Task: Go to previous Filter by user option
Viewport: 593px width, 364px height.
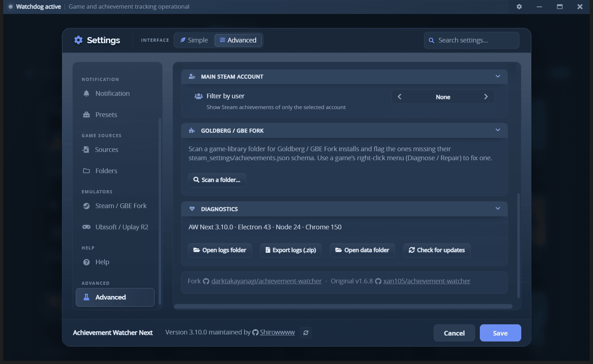Action: click(x=399, y=96)
